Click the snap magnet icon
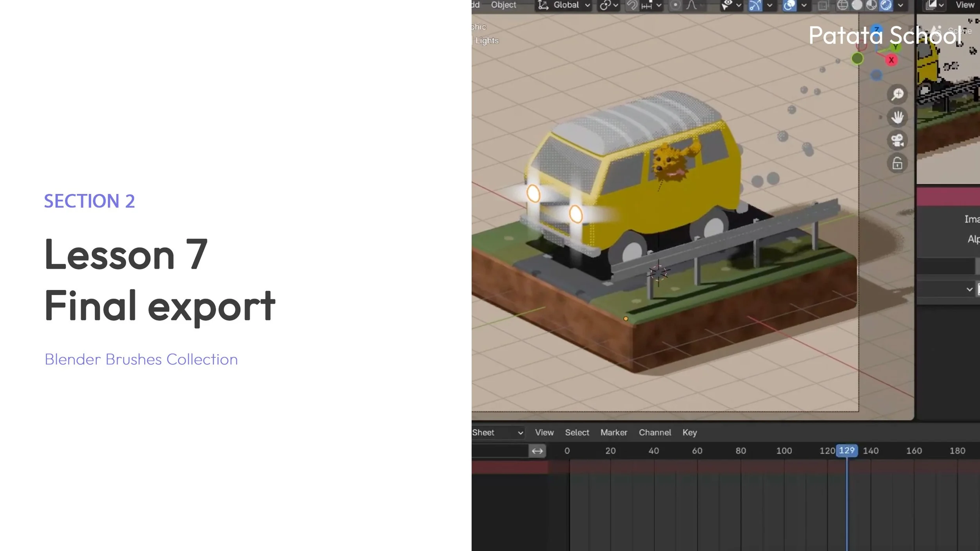Image resolution: width=980 pixels, height=551 pixels. pyautogui.click(x=632, y=5)
